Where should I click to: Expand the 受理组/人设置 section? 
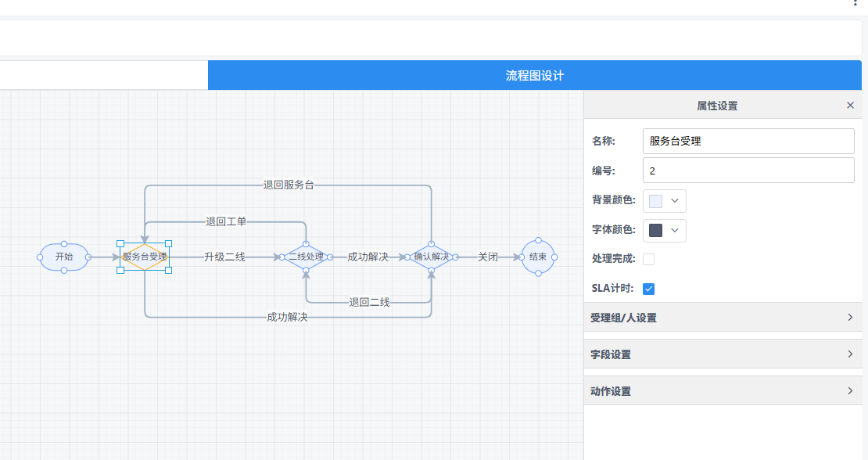coord(723,317)
